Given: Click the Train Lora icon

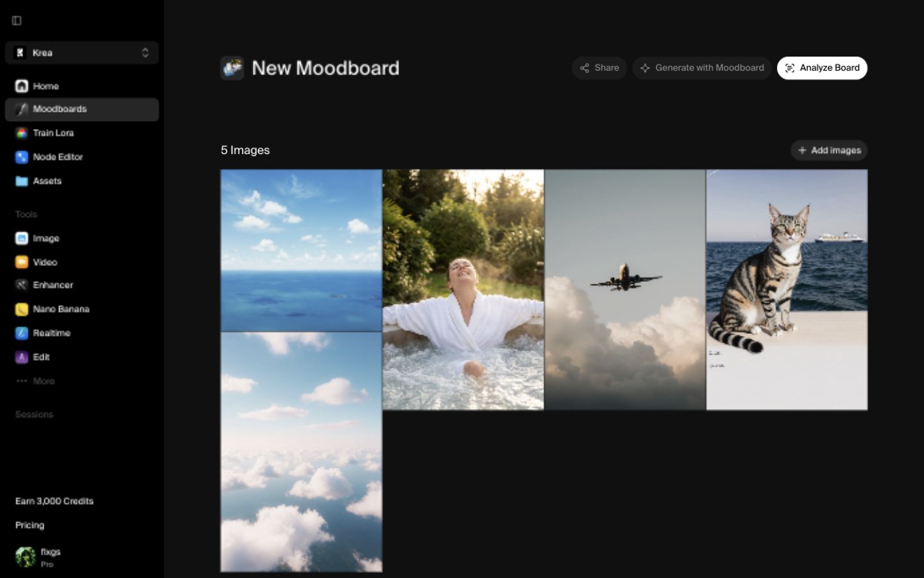Looking at the screenshot, I should pos(21,133).
